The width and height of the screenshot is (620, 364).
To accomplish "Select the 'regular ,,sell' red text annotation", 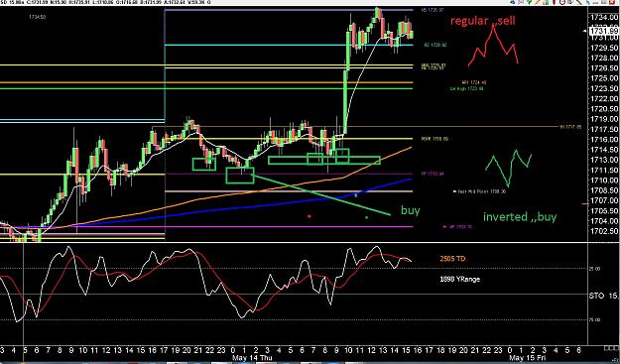I will (x=483, y=21).
